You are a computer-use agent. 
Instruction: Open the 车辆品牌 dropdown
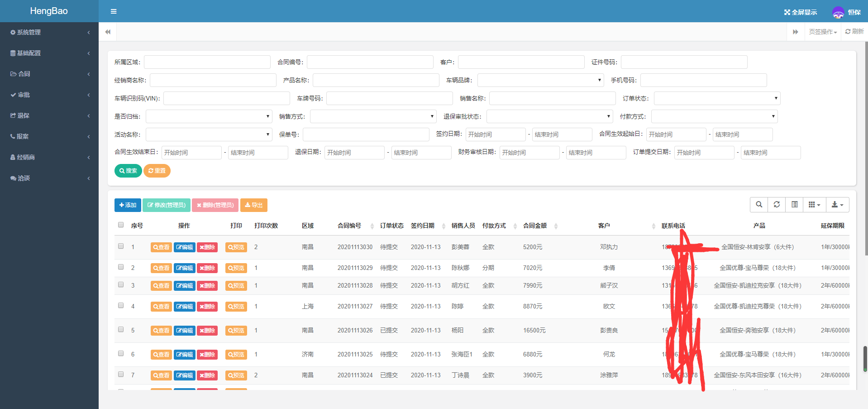point(541,80)
